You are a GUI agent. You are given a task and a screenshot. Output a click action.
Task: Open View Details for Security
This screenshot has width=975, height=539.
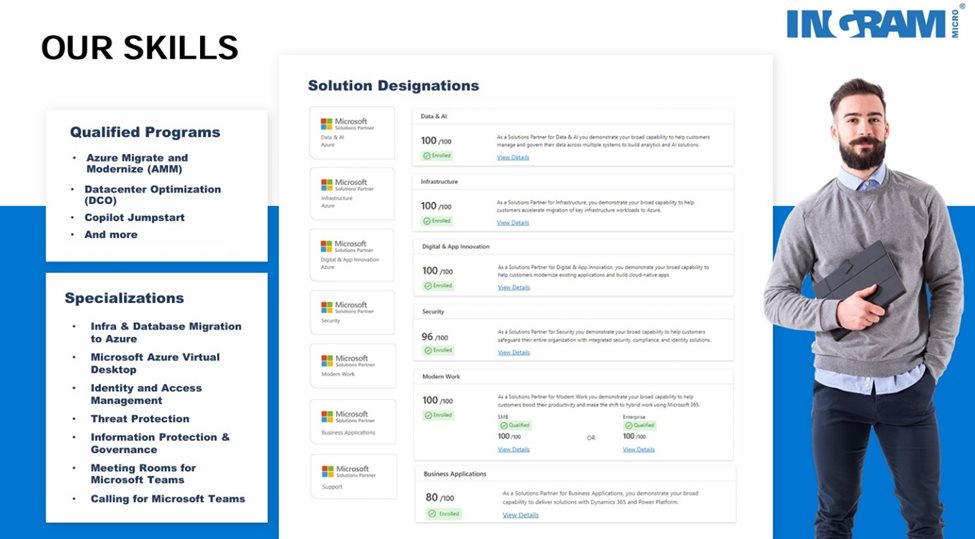pyautogui.click(x=514, y=352)
